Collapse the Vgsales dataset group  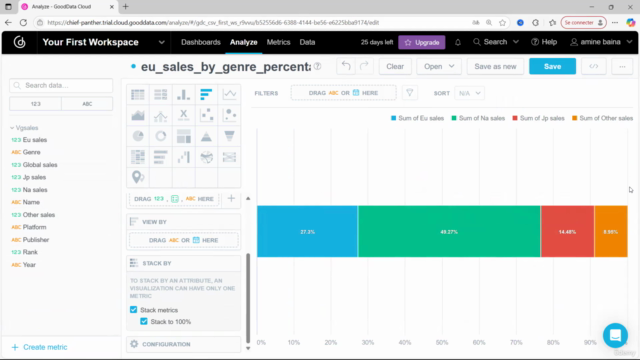point(24,128)
